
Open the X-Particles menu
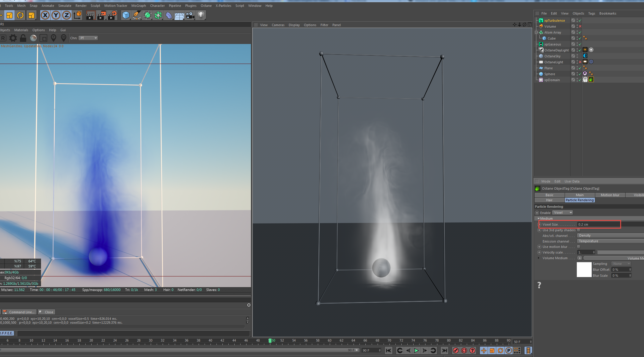click(223, 6)
